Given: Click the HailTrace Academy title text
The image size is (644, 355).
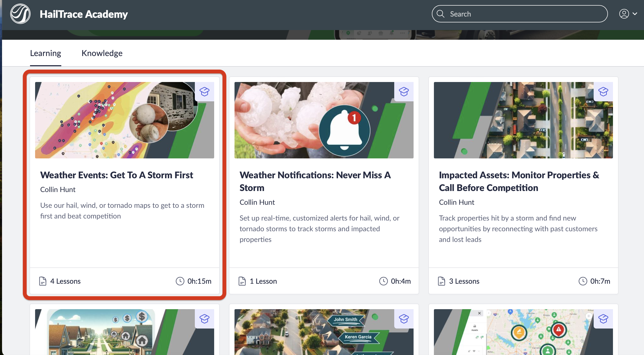Looking at the screenshot, I should tap(84, 14).
